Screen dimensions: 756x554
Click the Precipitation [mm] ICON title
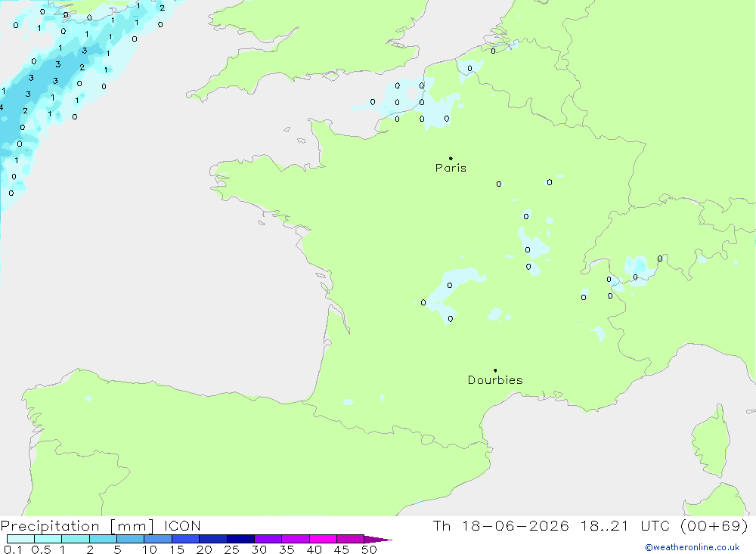(101, 526)
